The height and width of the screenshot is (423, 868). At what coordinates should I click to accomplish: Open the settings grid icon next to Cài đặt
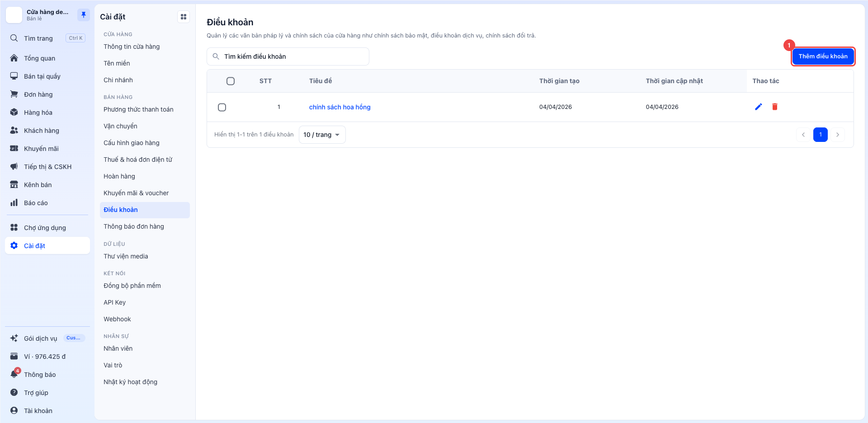[184, 17]
